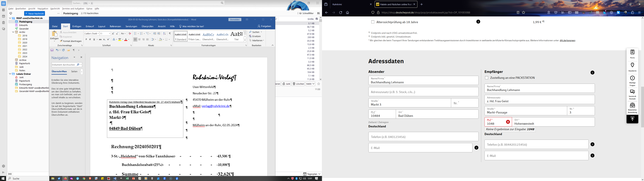Show paragraph marks with pilcrow icon
644x181 pixels.
[x=170, y=34]
